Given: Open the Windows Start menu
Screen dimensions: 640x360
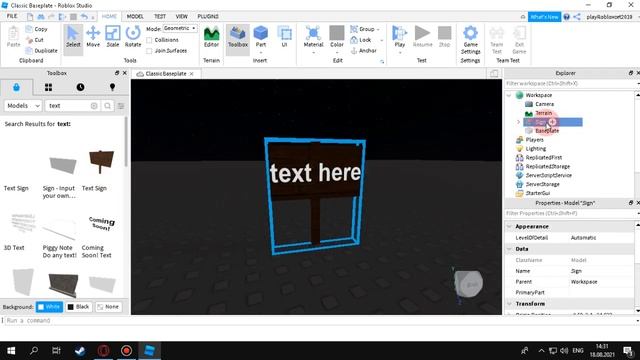Looking at the screenshot, I should pos(11,351).
